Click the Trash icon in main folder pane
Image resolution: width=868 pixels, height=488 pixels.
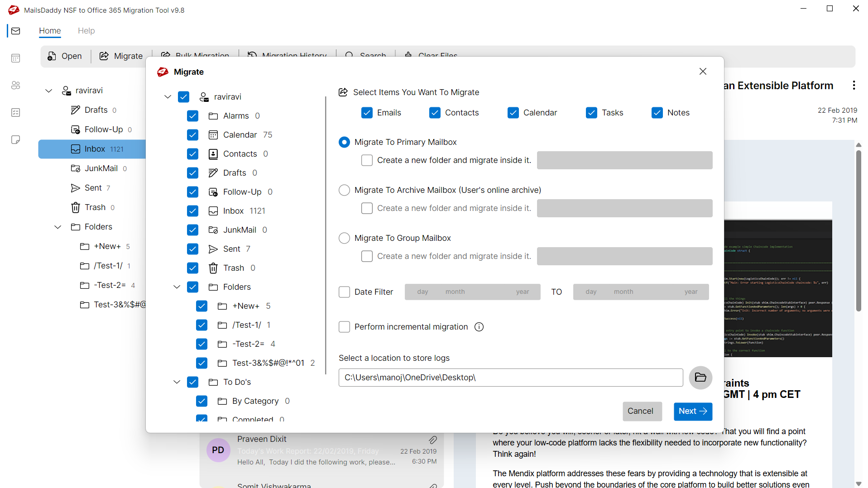76,207
